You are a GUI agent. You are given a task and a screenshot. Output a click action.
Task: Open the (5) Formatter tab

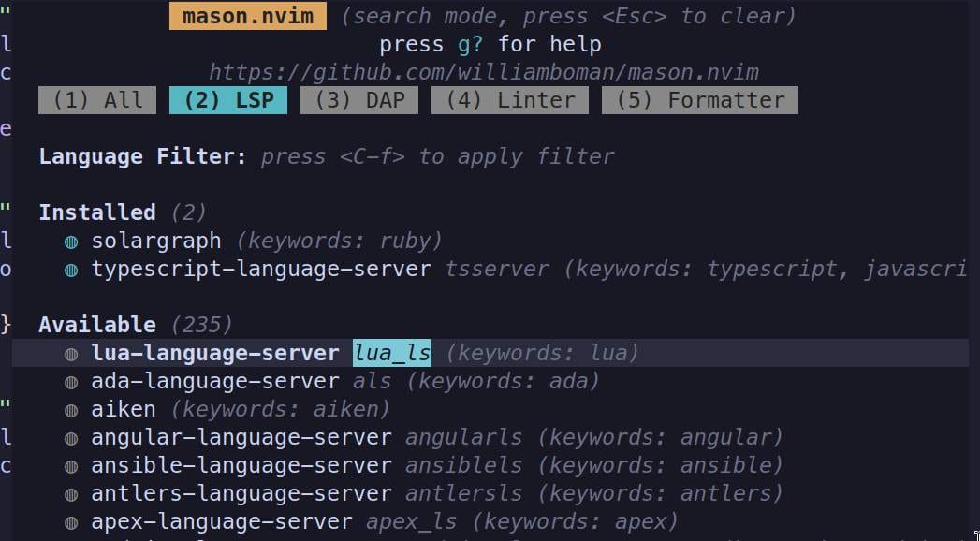coord(700,100)
